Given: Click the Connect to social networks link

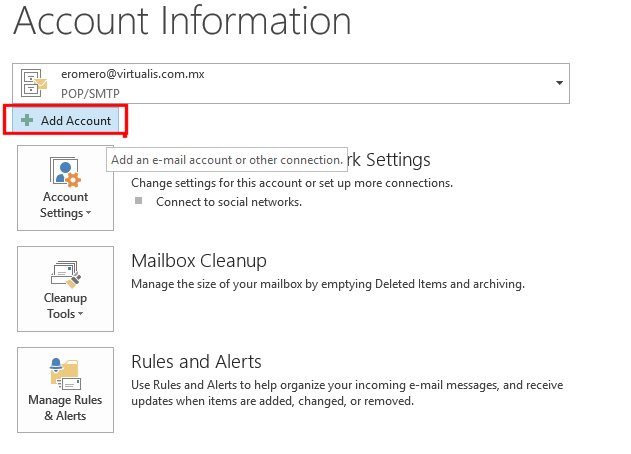Looking at the screenshot, I should point(229,201).
